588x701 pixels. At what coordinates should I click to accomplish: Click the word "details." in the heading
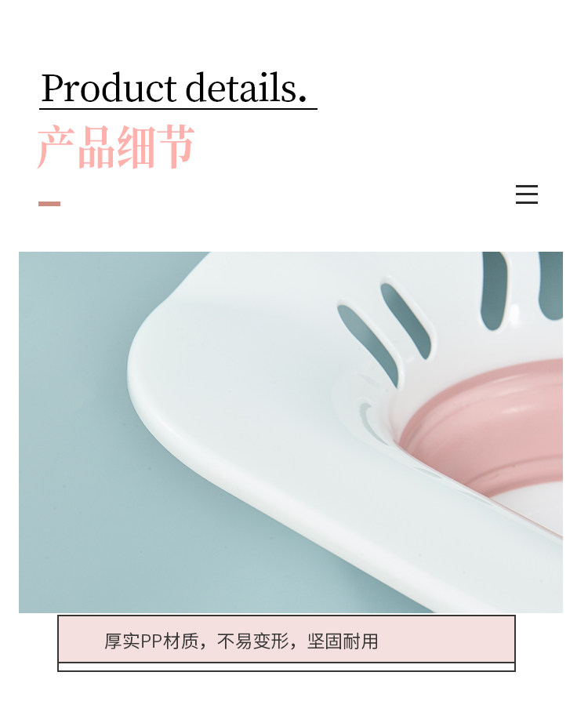point(246,88)
